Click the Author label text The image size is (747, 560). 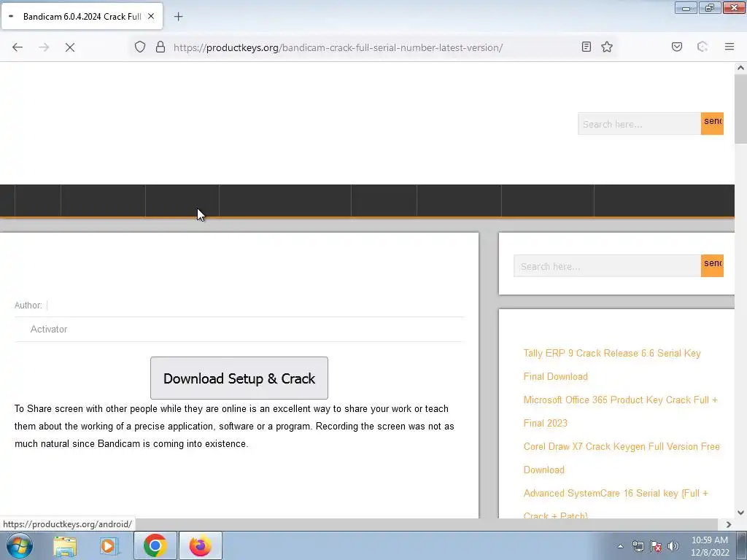point(28,306)
